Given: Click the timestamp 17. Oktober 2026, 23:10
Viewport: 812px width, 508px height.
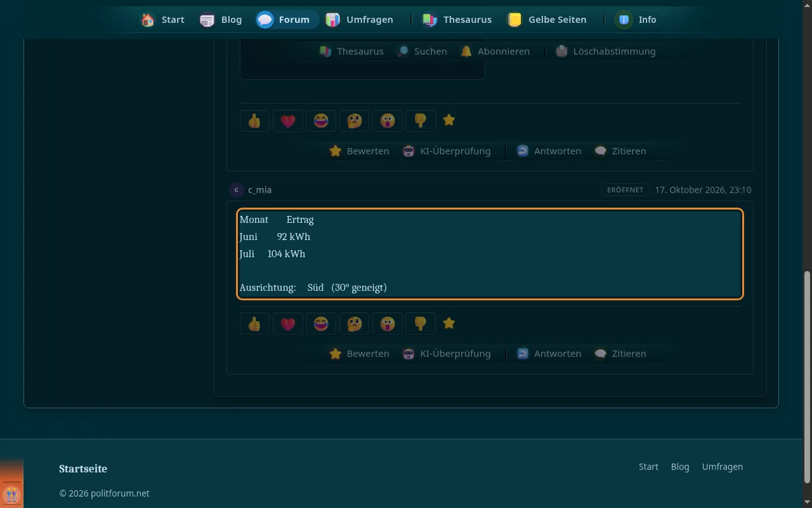Looking at the screenshot, I should point(703,190).
